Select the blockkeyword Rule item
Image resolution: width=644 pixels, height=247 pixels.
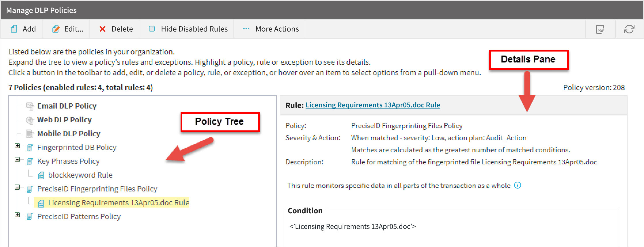pyautogui.click(x=80, y=175)
